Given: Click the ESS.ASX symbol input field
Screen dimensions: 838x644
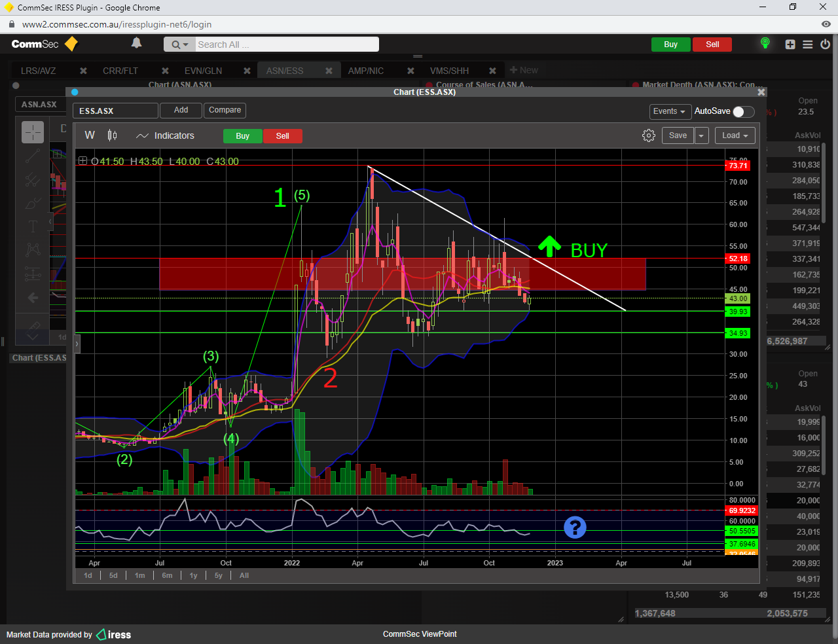Looking at the screenshot, I should [115, 111].
